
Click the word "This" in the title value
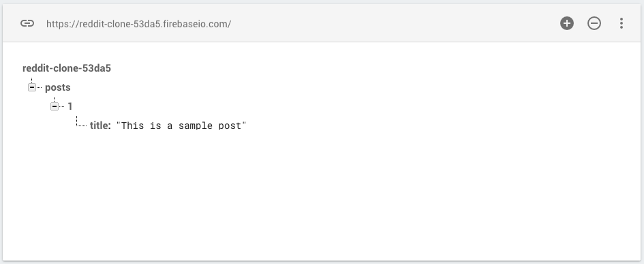[132, 126]
